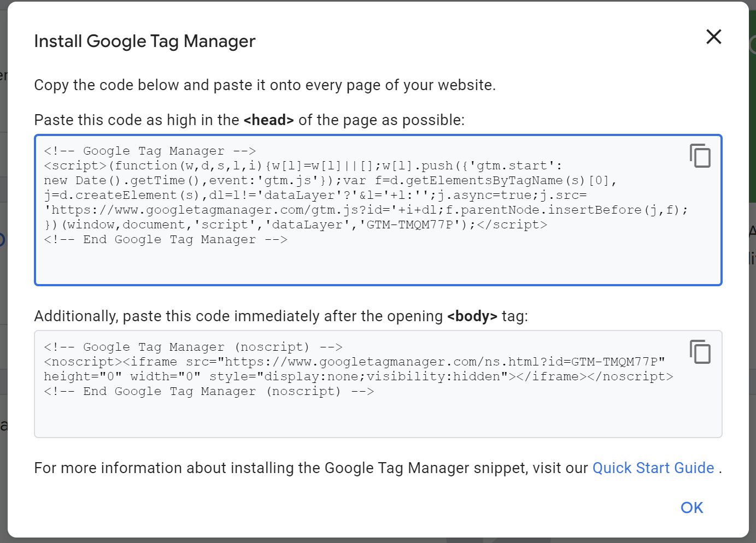Click the height="0" width="0" style line

coord(359,376)
